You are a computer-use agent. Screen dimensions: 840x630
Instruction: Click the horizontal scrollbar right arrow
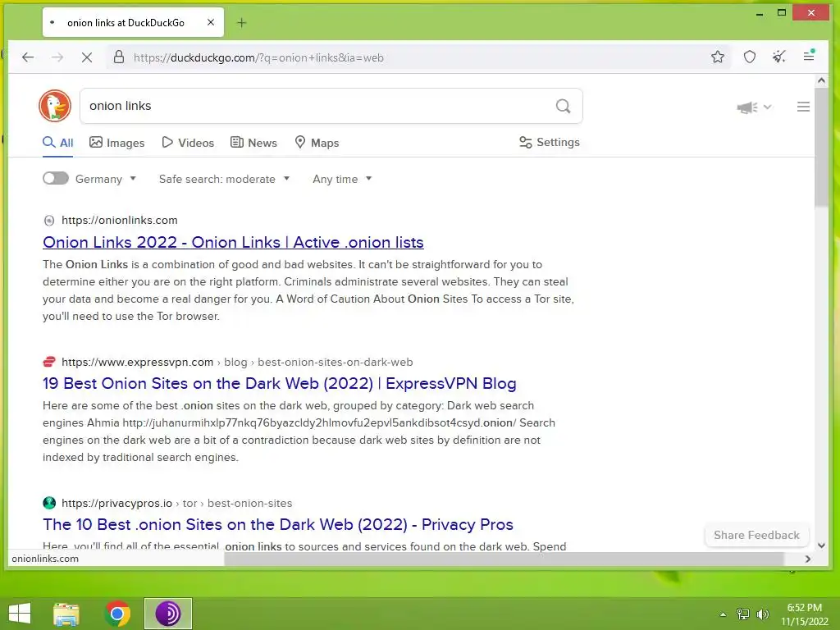(x=808, y=559)
